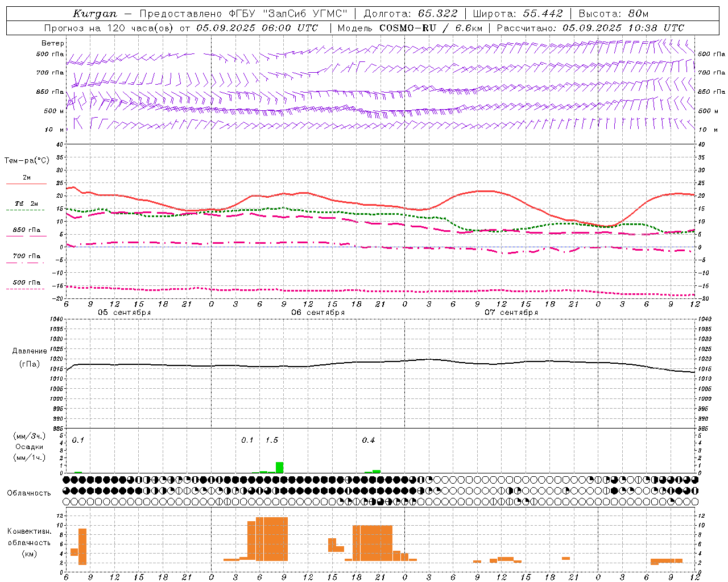Click the 'Широта: 55.442' header field

pyautogui.click(x=518, y=14)
